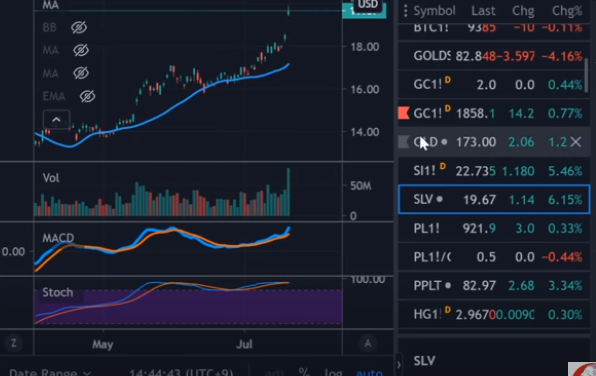
Task: Enable the log scale button
Action: 333,372
